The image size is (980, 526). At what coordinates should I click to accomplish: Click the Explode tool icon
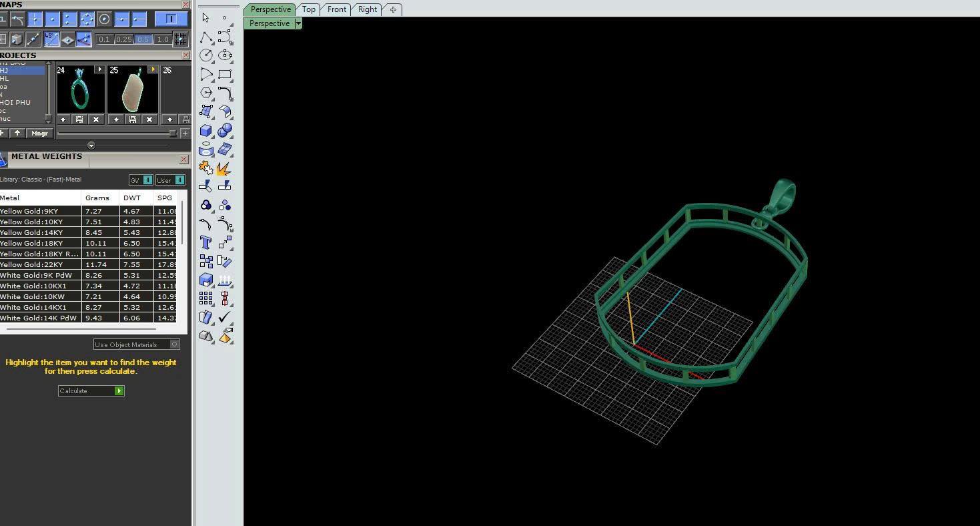coord(224,168)
